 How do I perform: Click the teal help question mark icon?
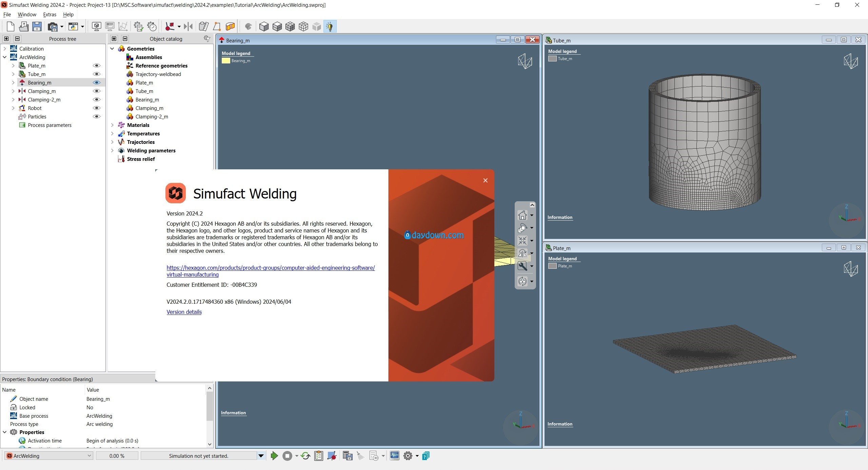point(426,456)
